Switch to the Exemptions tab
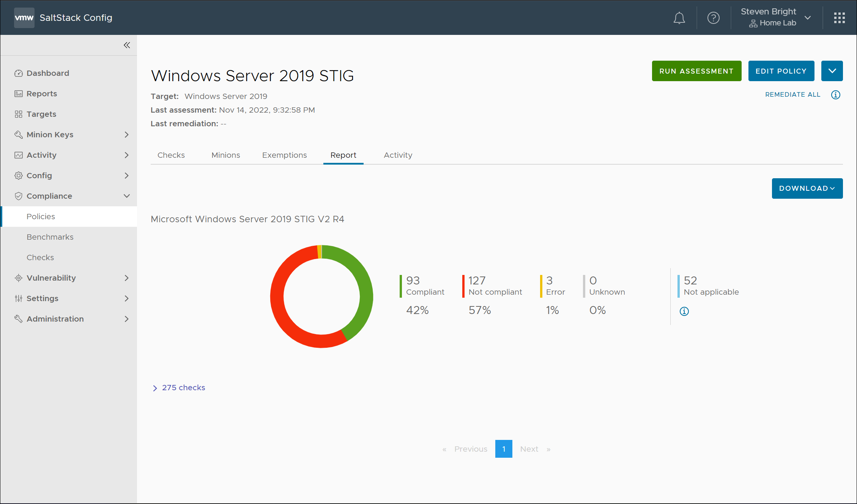This screenshot has width=857, height=504. (x=284, y=155)
